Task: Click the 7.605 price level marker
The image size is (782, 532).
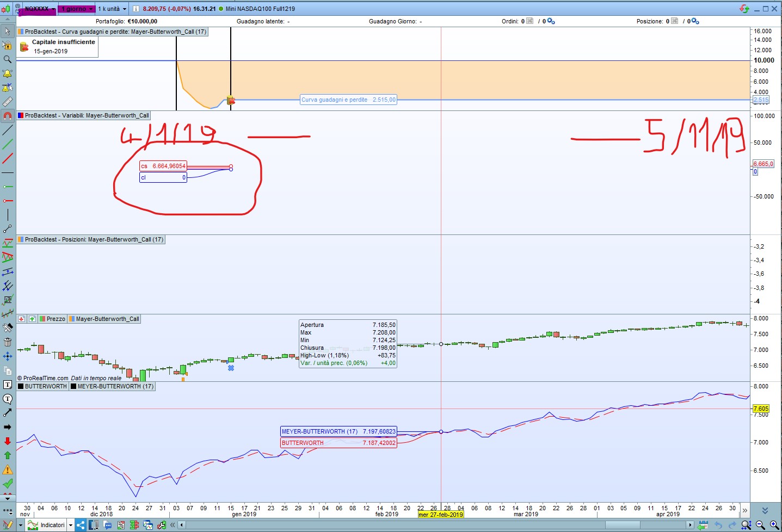Action: pyautogui.click(x=761, y=409)
